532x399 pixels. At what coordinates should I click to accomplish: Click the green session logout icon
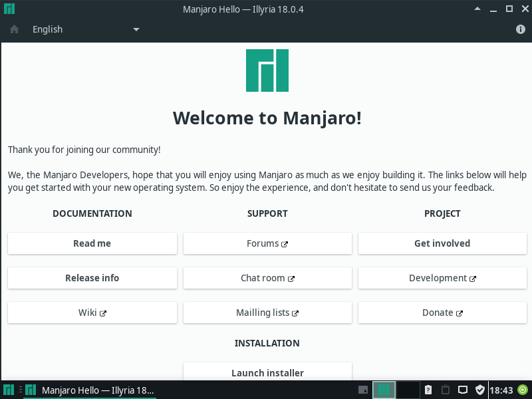(x=523, y=390)
